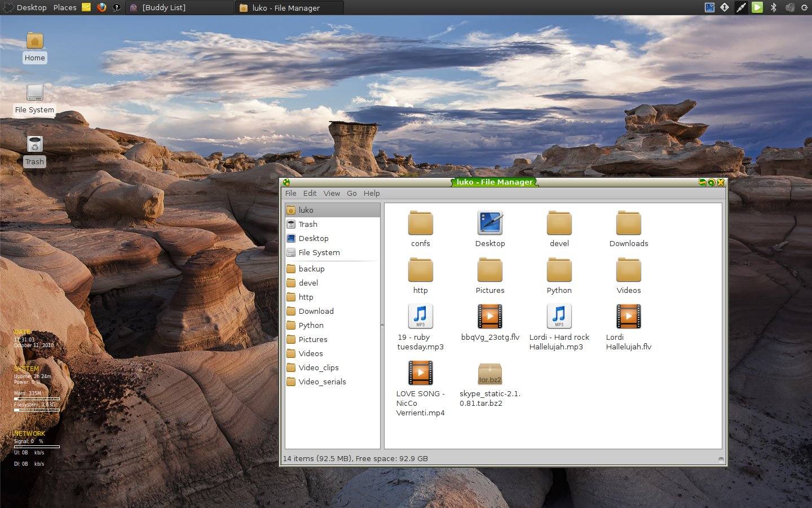Screen dimensions: 812x508
Task: Click the green play tray icon
Action: point(757,7)
